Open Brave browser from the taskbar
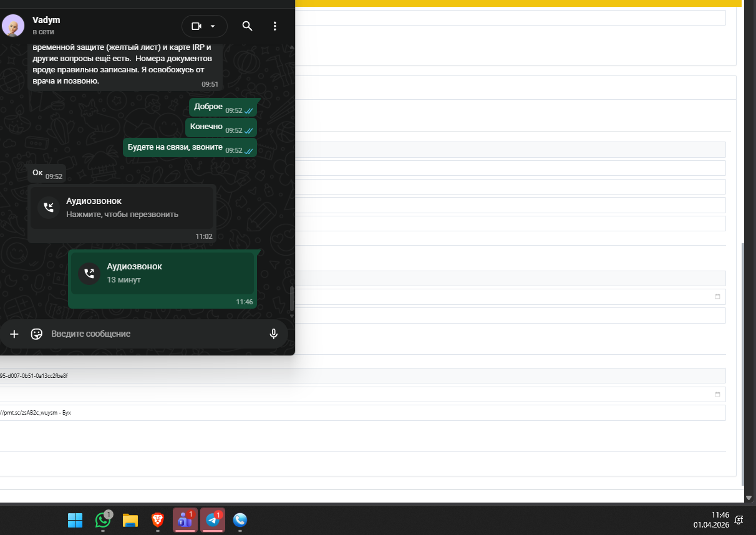Screen dimensions: 756x535 coord(158,520)
